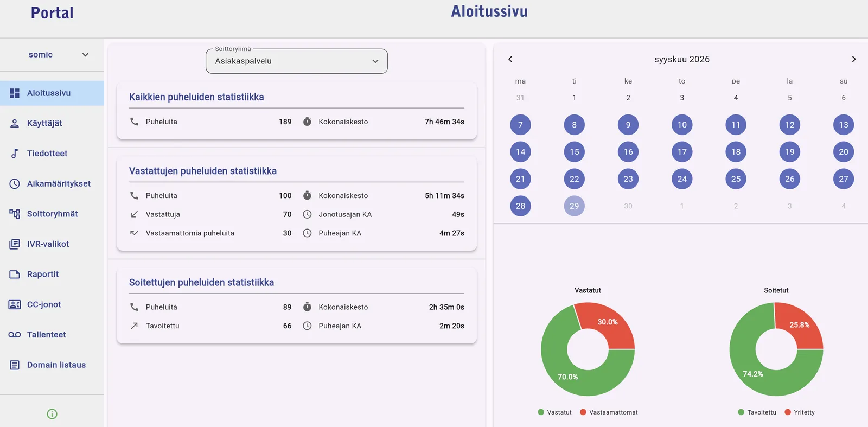Screen dimensions: 868x427
Task: Toggle the Yritetty legend item
Action: coord(800,412)
